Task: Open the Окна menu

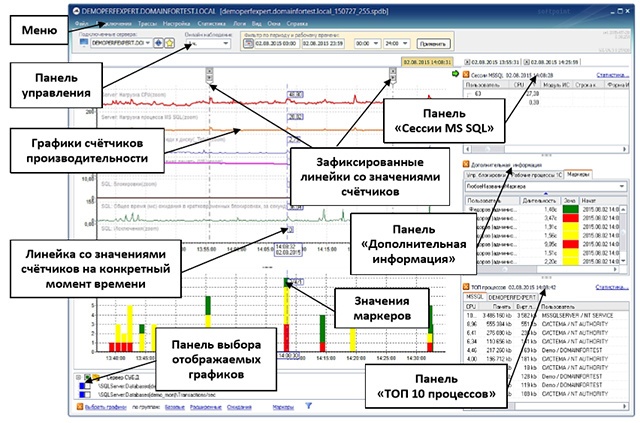Action: (274, 24)
